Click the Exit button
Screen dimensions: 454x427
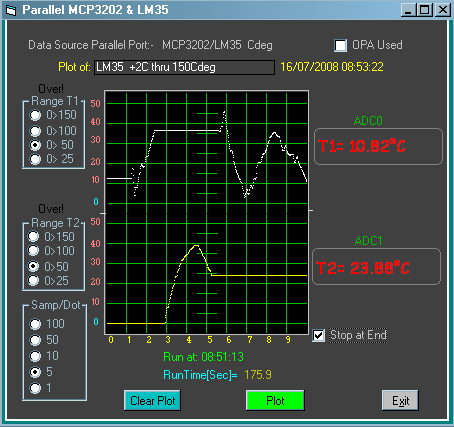click(x=400, y=400)
